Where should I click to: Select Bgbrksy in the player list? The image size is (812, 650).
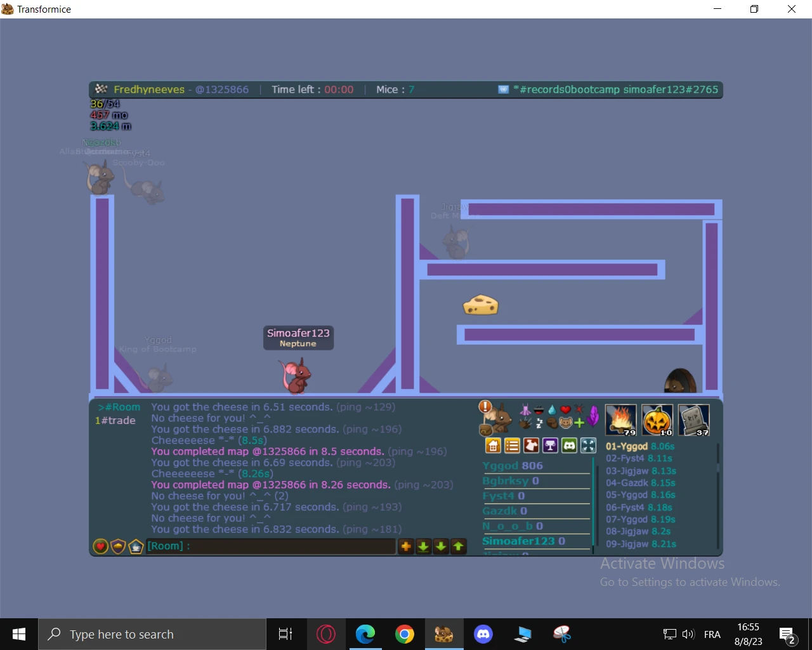click(x=511, y=481)
